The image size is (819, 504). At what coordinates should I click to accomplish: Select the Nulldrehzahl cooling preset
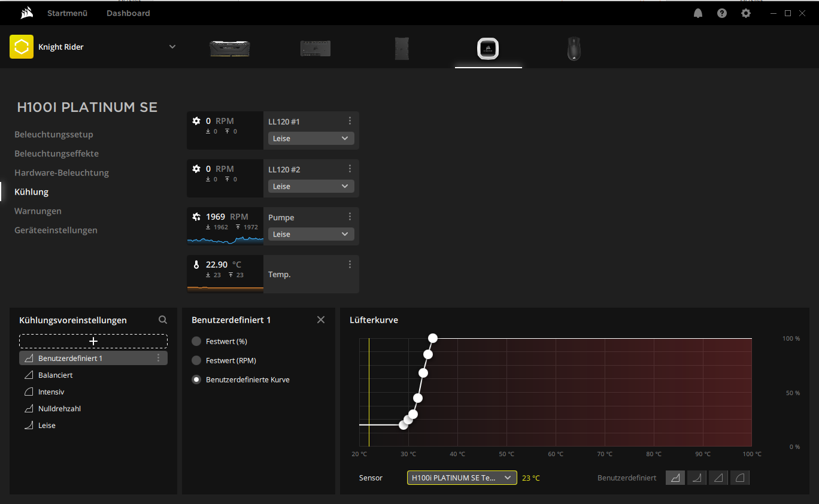pyautogui.click(x=93, y=409)
